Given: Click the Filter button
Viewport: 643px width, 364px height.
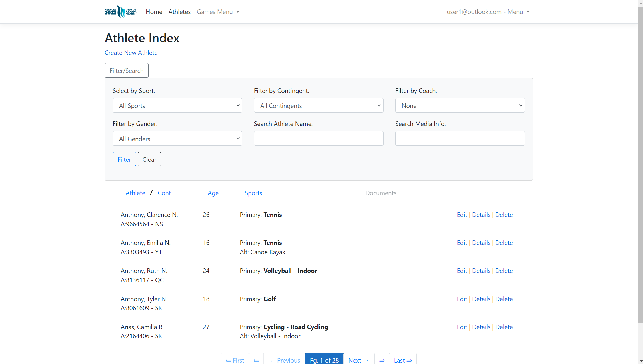Looking at the screenshot, I should pos(124,159).
